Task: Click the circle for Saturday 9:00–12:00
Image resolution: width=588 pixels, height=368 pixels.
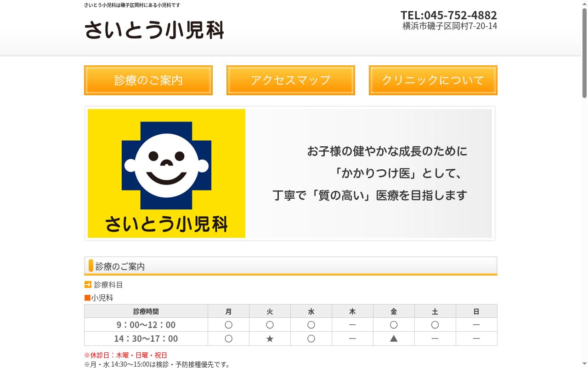Action: 435,325
